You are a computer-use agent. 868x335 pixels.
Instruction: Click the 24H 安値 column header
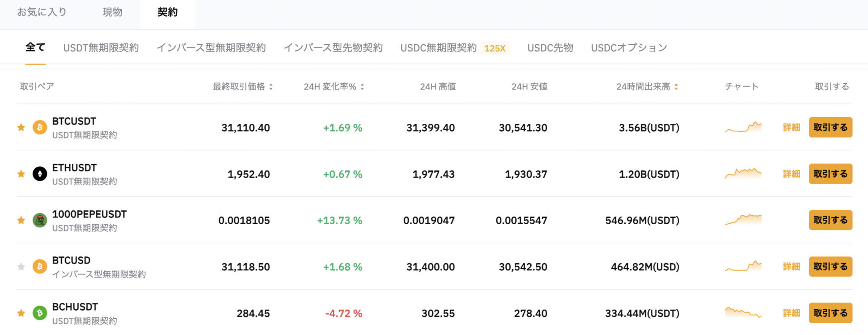pyautogui.click(x=529, y=86)
